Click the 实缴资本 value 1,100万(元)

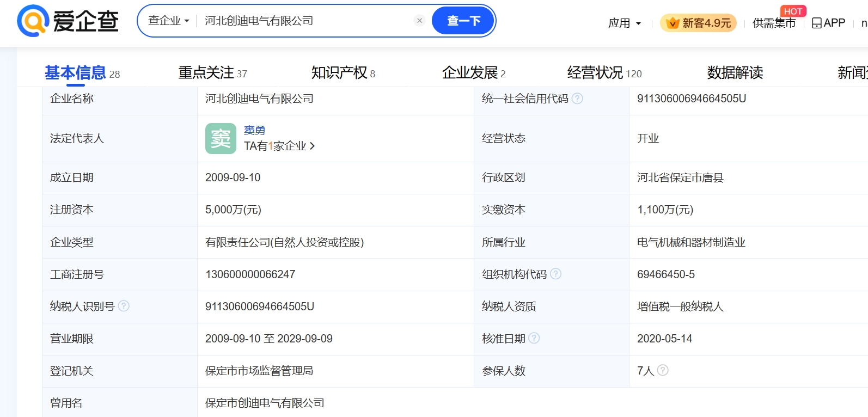point(665,210)
